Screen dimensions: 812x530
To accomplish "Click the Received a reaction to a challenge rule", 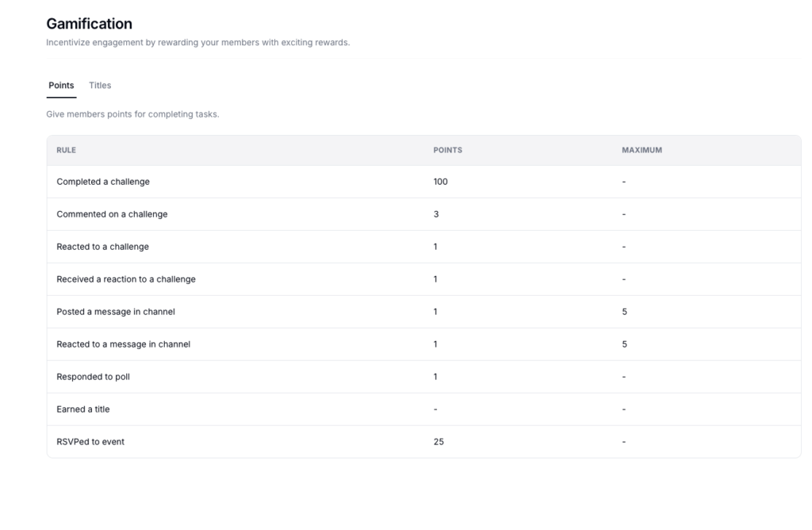I will 125,279.
